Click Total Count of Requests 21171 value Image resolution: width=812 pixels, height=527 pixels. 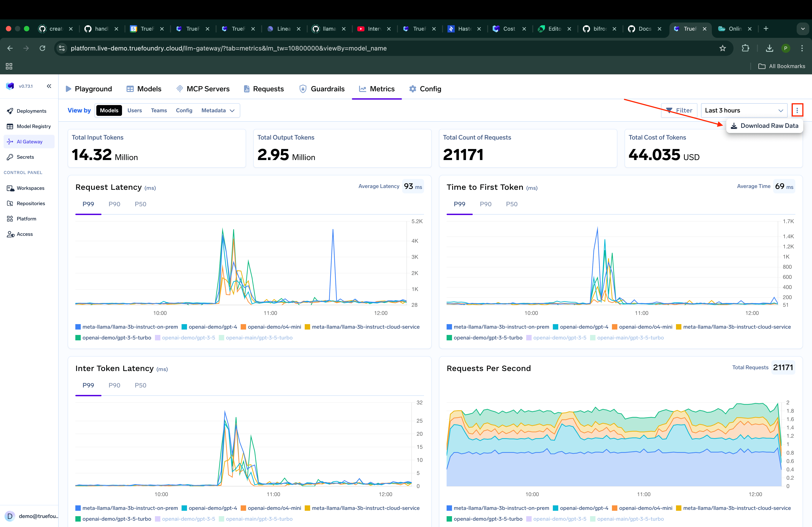(463, 155)
